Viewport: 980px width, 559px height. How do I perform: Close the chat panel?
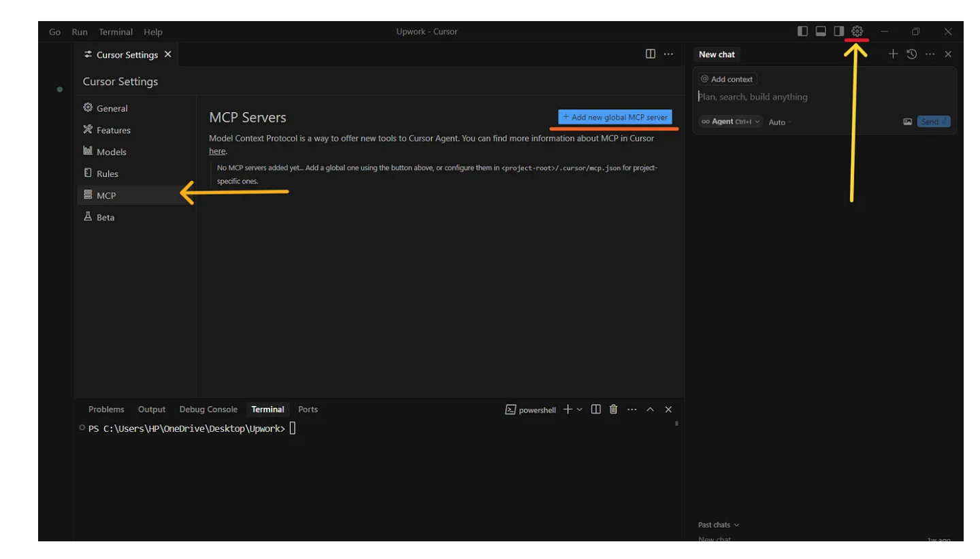pyautogui.click(x=948, y=54)
